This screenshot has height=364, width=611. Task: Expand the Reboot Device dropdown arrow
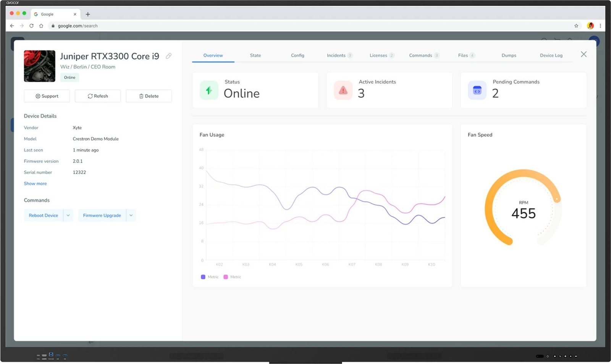(x=68, y=216)
